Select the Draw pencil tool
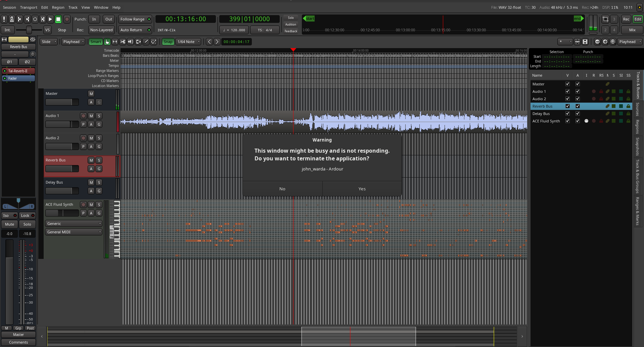The height and width of the screenshot is (347, 644). point(146,42)
